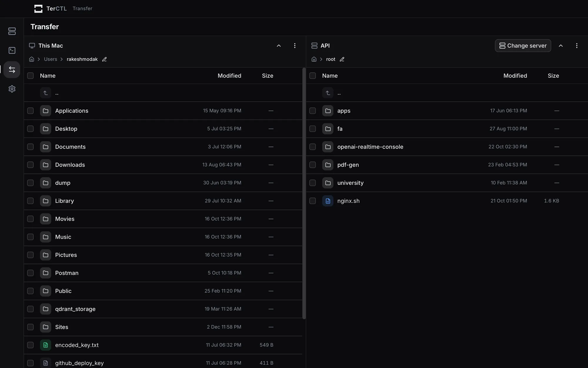The width and height of the screenshot is (588, 368).
Task: Open the pdf-gen folder row
Action: 447,165
